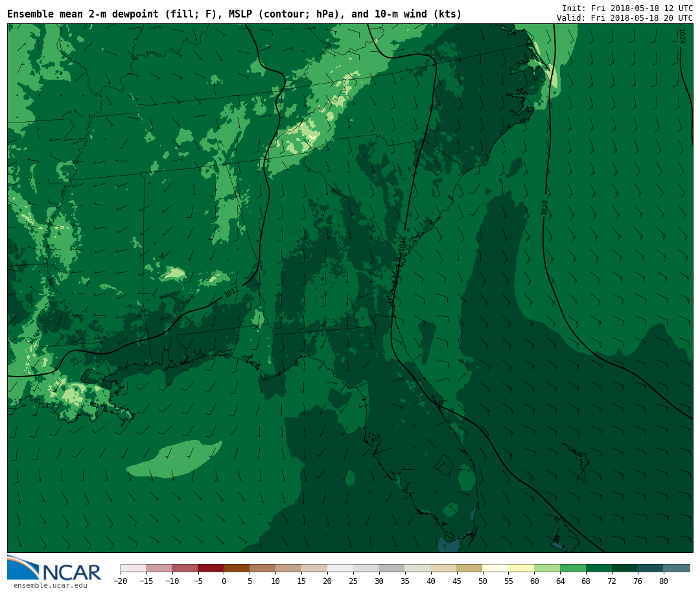Pick the gray-teal swatch right of 80
This screenshot has width=700, height=593.
pos(677,568)
